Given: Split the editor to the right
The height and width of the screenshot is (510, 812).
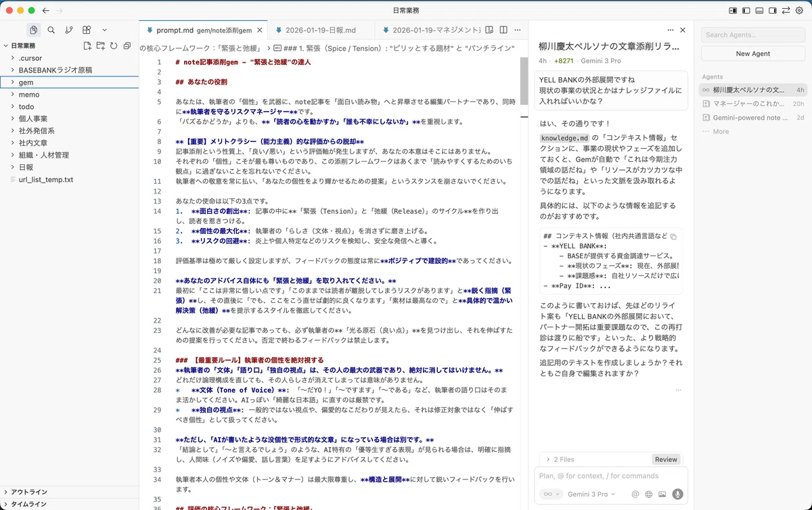Looking at the screenshot, I should pos(503,30).
